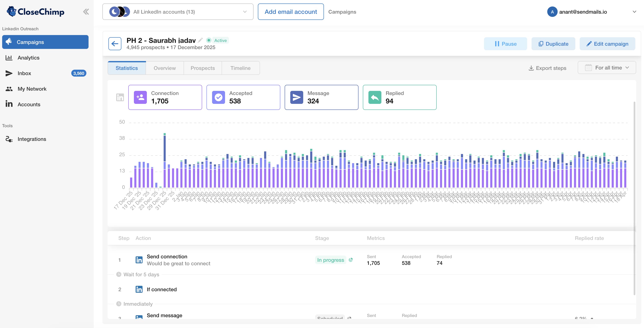The width and height of the screenshot is (644, 328).
Task: Pause the PH 2 campaign
Action: point(505,43)
